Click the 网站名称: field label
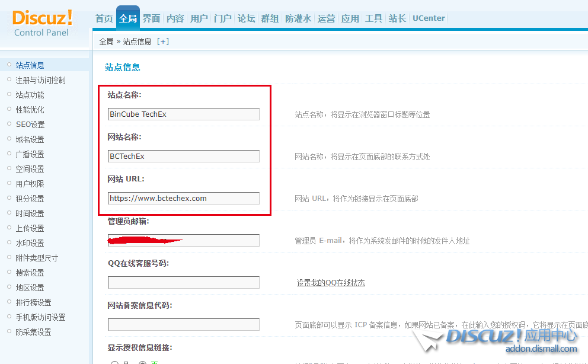The height and width of the screenshot is (364, 588). [124, 137]
